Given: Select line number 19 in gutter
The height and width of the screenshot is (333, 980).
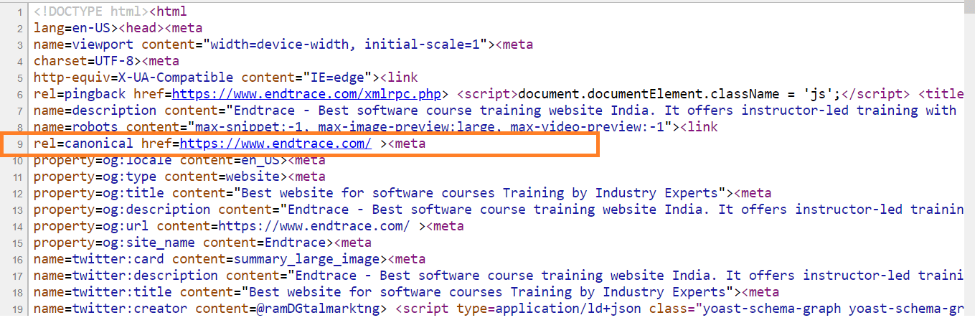Looking at the screenshot, I should click(18, 309).
